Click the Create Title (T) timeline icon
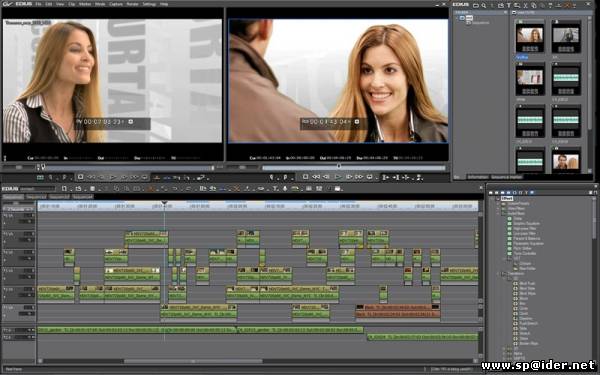This screenshot has width=600, height=375. [x=275, y=189]
